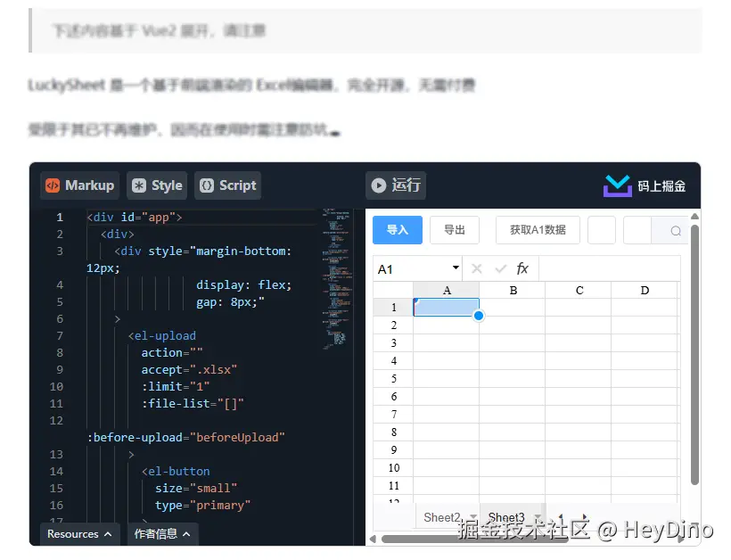
Task: Click the horizontal scrollbar left arrow
Action: (x=373, y=539)
